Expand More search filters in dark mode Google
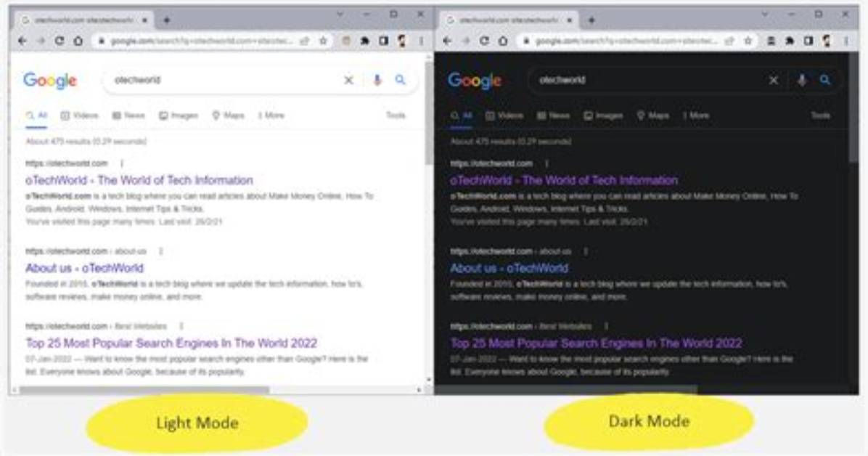868x456 pixels. (697, 115)
